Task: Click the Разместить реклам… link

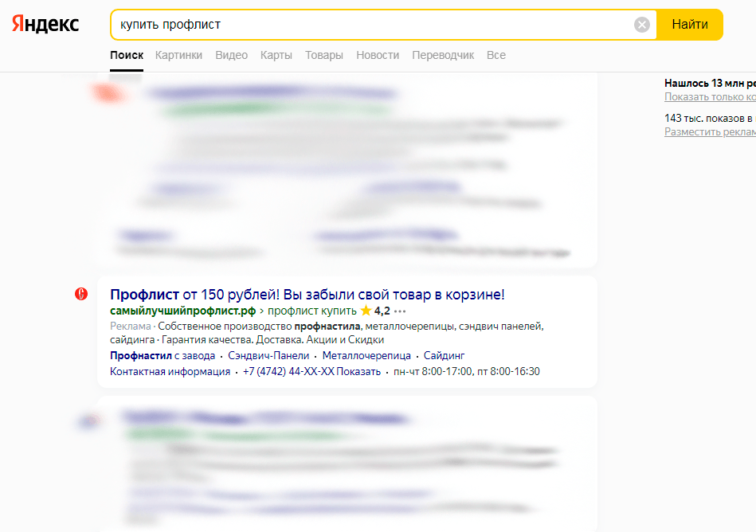Action: pyautogui.click(x=710, y=132)
